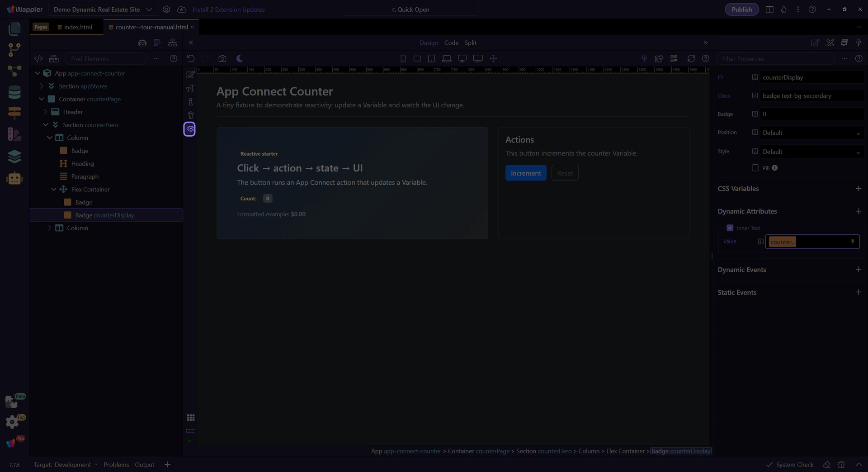Open the Position dropdown

pos(811,133)
